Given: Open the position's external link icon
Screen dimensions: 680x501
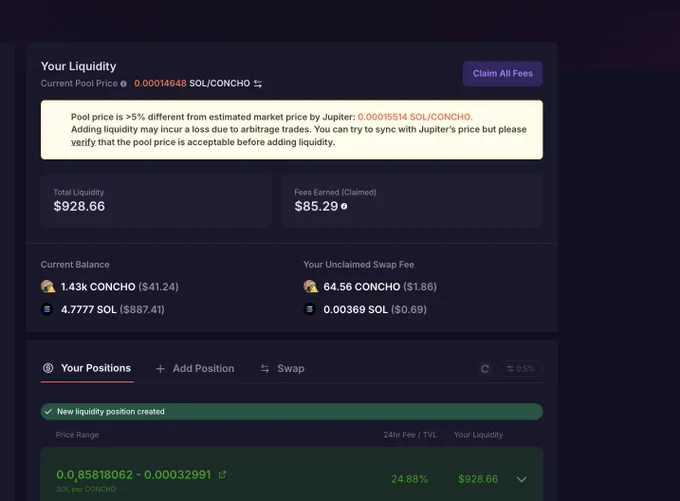Looking at the screenshot, I should 222,475.
